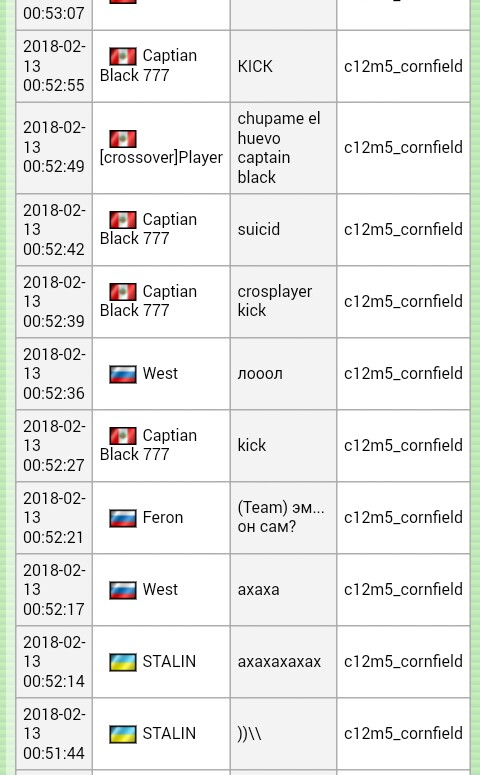Click the Peru flag in the uppercase KICK row
Viewport: 480px width, 775px height.
[x=123, y=56]
